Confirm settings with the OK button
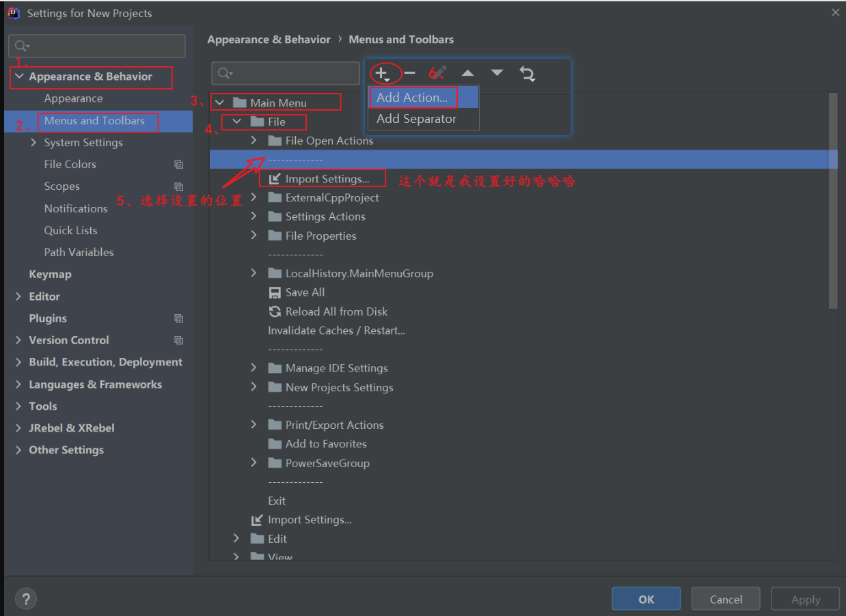The image size is (846, 616). click(x=646, y=599)
